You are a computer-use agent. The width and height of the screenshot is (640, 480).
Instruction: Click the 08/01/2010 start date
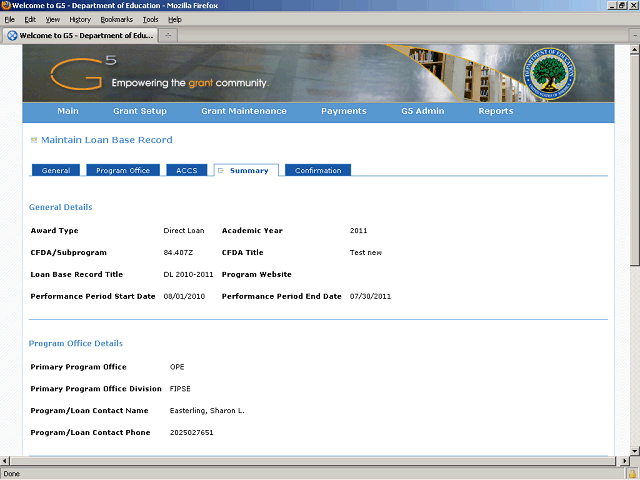184,296
